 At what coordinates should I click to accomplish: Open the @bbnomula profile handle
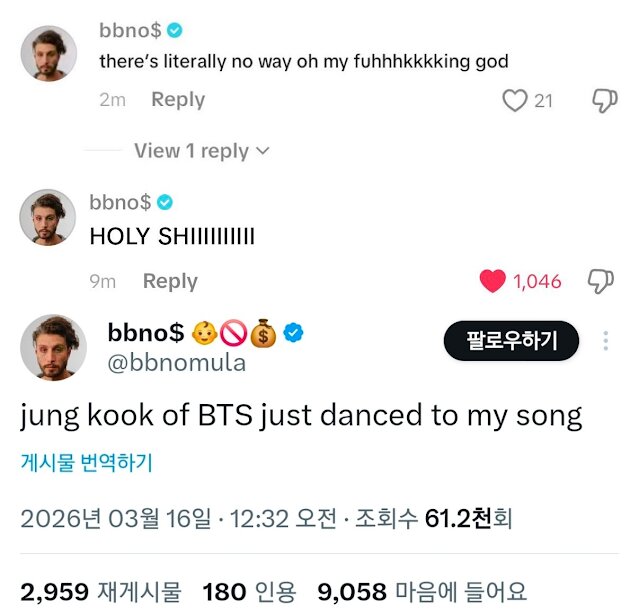pyautogui.click(x=176, y=363)
